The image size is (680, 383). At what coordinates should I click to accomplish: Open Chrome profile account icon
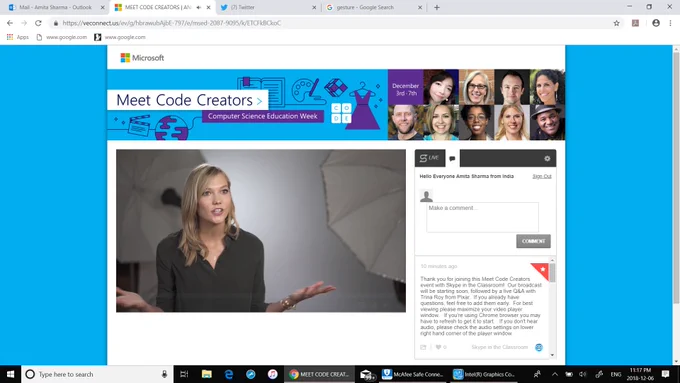[656, 23]
